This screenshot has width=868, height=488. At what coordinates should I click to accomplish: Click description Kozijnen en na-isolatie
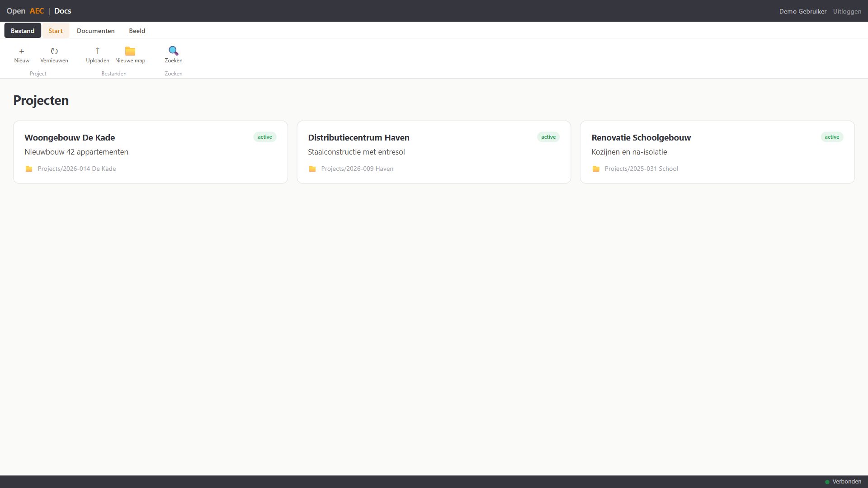[629, 152]
